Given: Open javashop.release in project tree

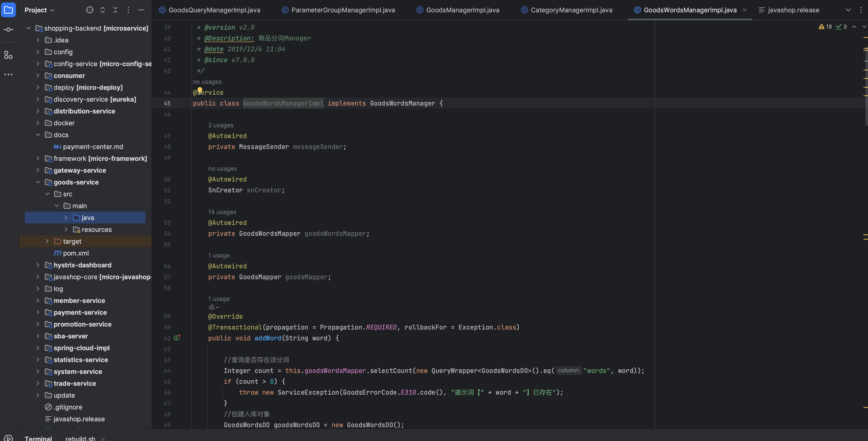Looking at the screenshot, I should point(79,419).
